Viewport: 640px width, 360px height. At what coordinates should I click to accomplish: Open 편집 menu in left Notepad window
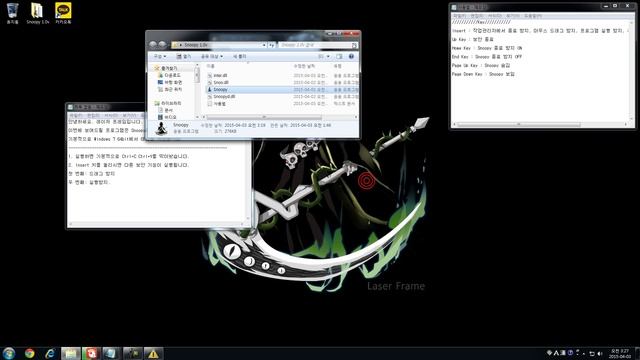(x=93, y=116)
